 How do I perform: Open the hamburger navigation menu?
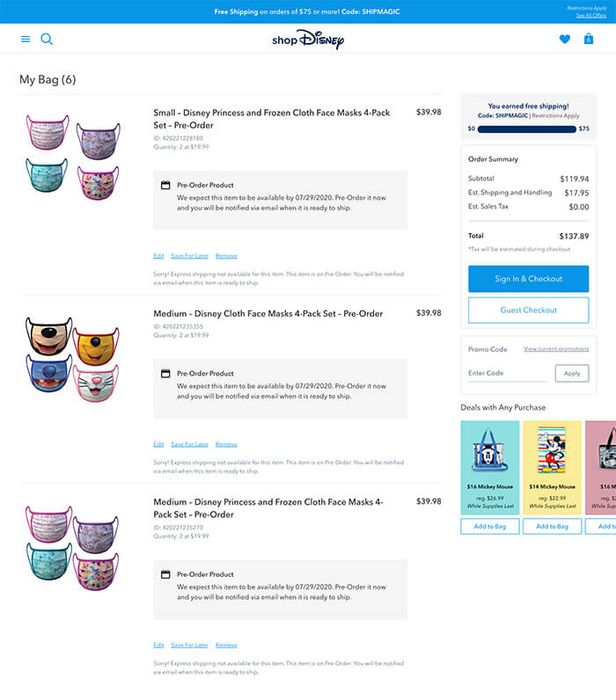(26, 40)
